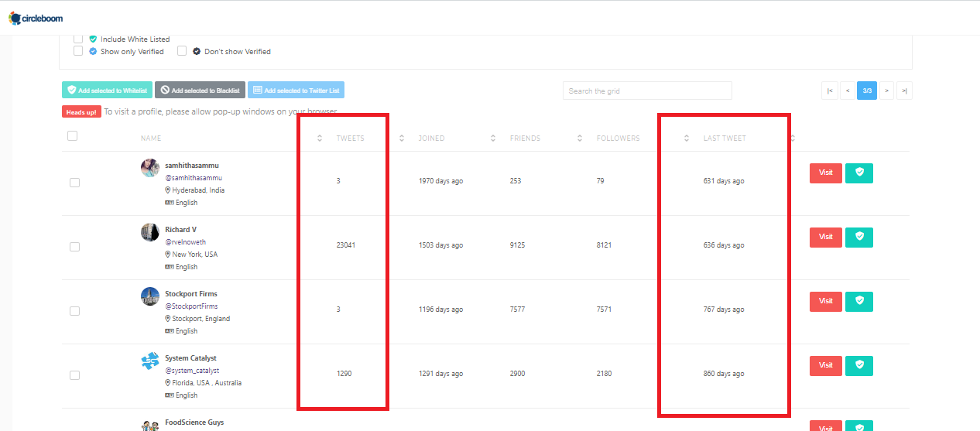Click sort arrows left of Tweets header

(x=320, y=139)
